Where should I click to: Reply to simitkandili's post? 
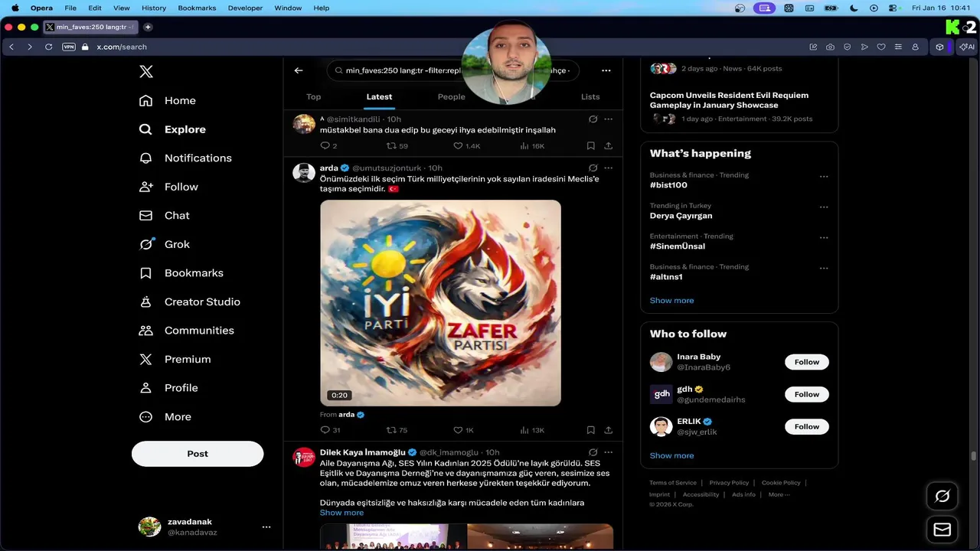pyautogui.click(x=328, y=145)
